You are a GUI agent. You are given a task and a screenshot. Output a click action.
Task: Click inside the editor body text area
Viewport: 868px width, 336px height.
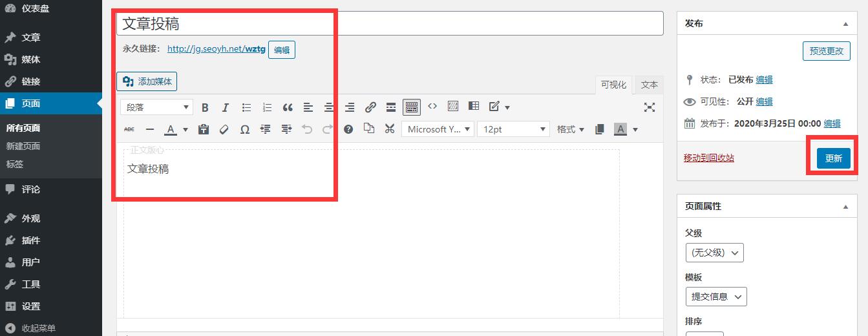372,233
